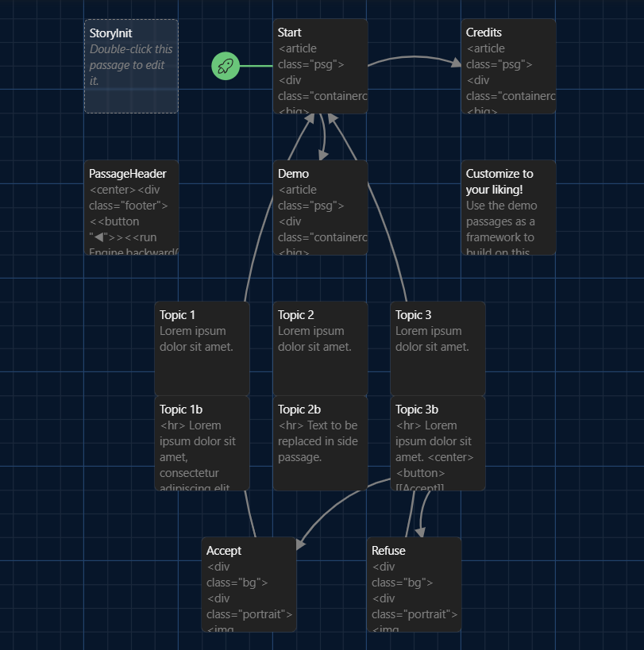Click the green rocket start icon
The width and height of the screenshot is (644, 650).
coord(226,66)
